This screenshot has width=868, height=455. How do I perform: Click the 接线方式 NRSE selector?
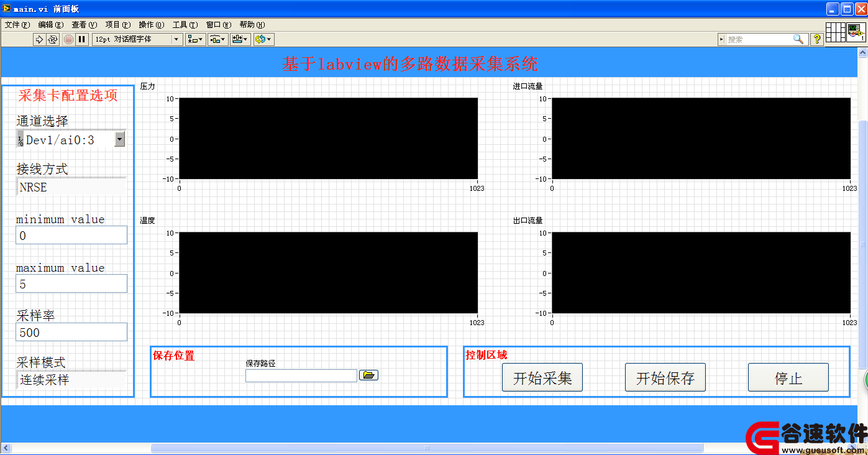click(71, 187)
